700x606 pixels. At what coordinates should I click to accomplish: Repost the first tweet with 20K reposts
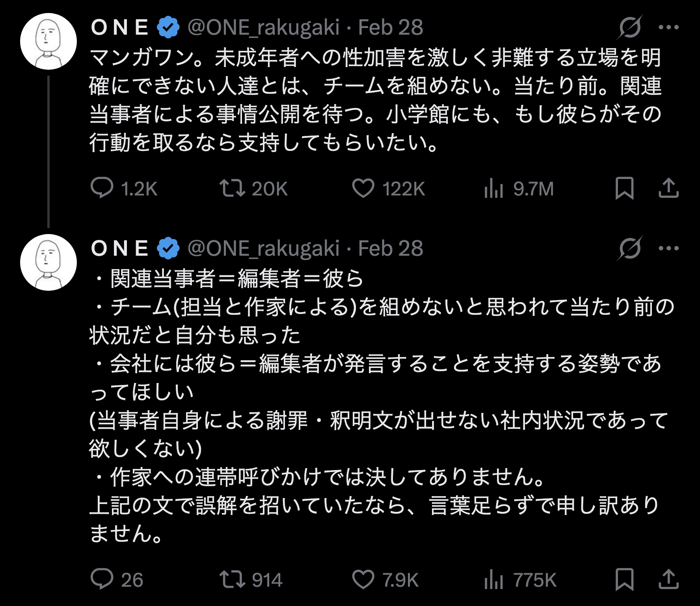tap(233, 188)
